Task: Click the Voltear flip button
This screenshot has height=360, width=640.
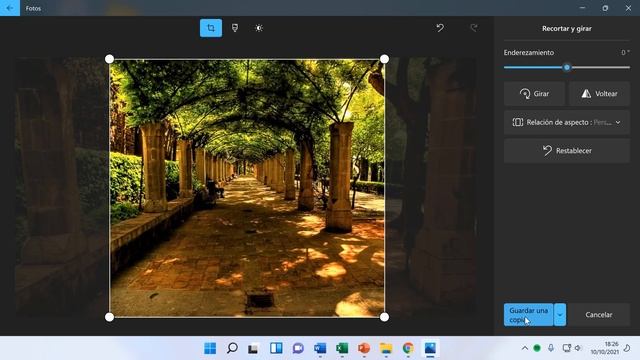Action: click(x=599, y=94)
